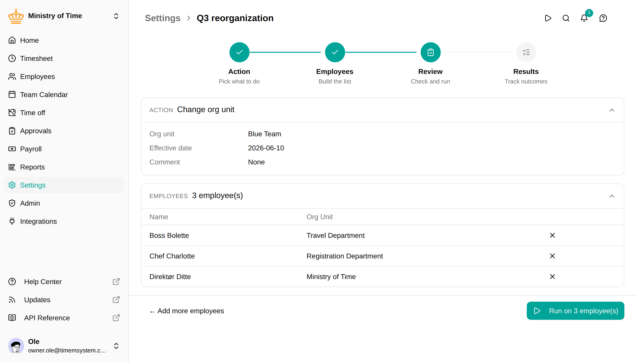Click the 2026-06-10 effective date value
Image resolution: width=644 pixels, height=362 pixels.
tap(266, 148)
